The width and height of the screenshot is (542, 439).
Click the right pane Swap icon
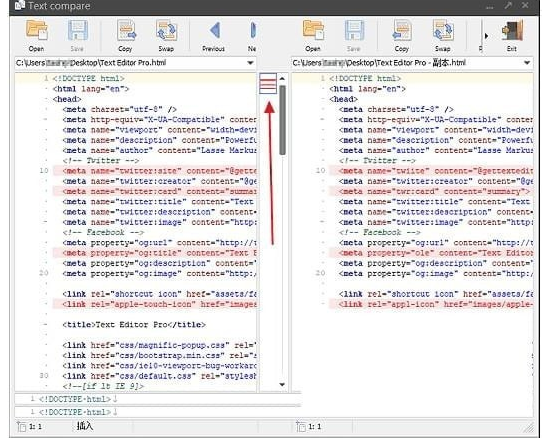[442, 36]
